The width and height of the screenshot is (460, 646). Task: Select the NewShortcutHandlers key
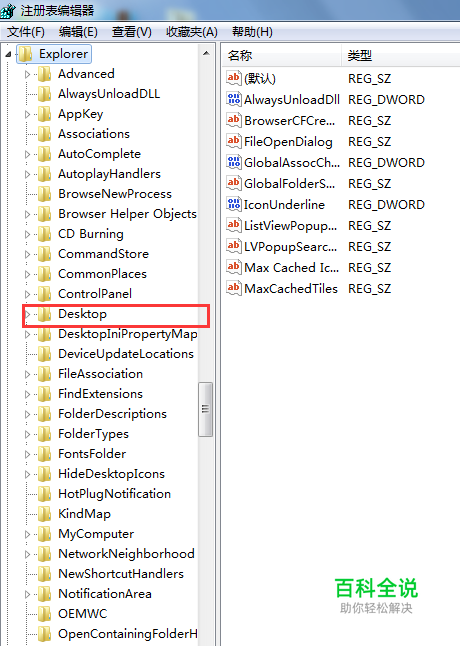(121, 574)
